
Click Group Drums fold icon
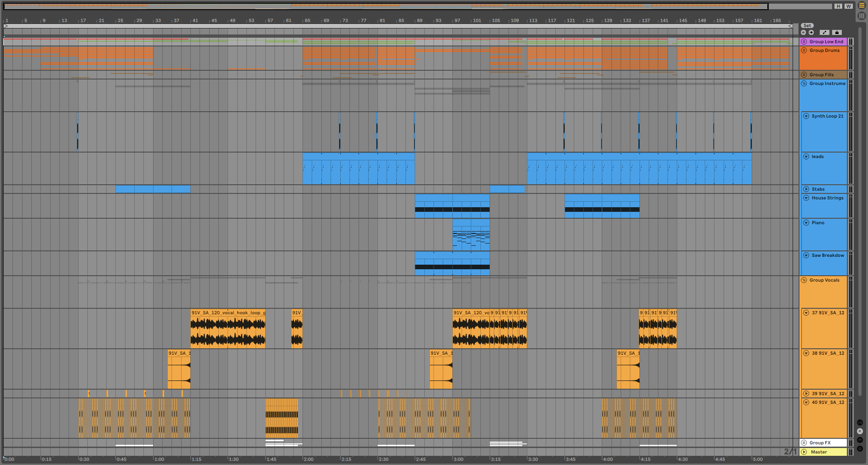[804, 51]
